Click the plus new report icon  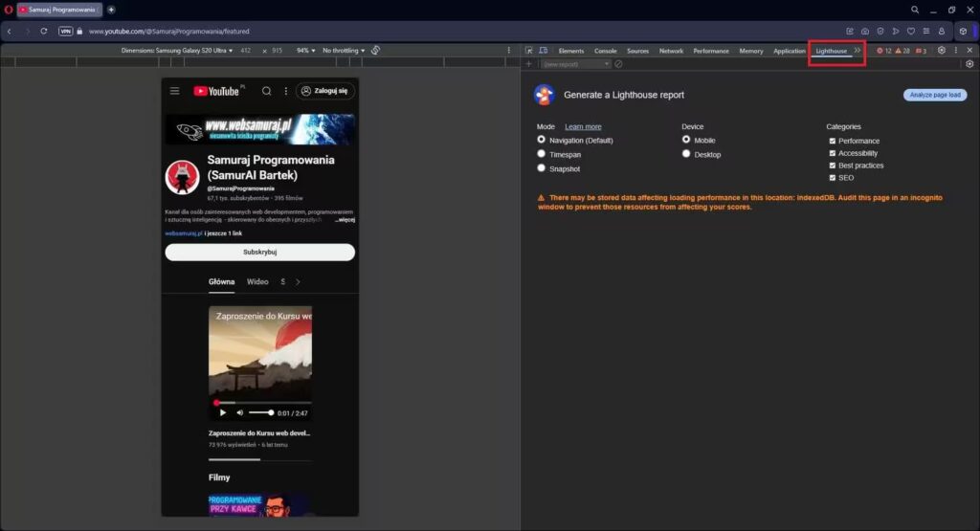tap(528, 64)
